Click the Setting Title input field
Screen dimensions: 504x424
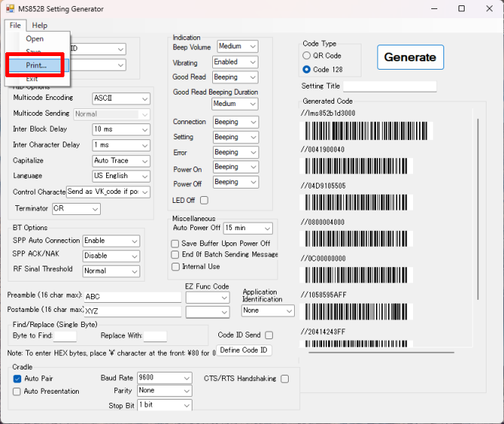390,86
